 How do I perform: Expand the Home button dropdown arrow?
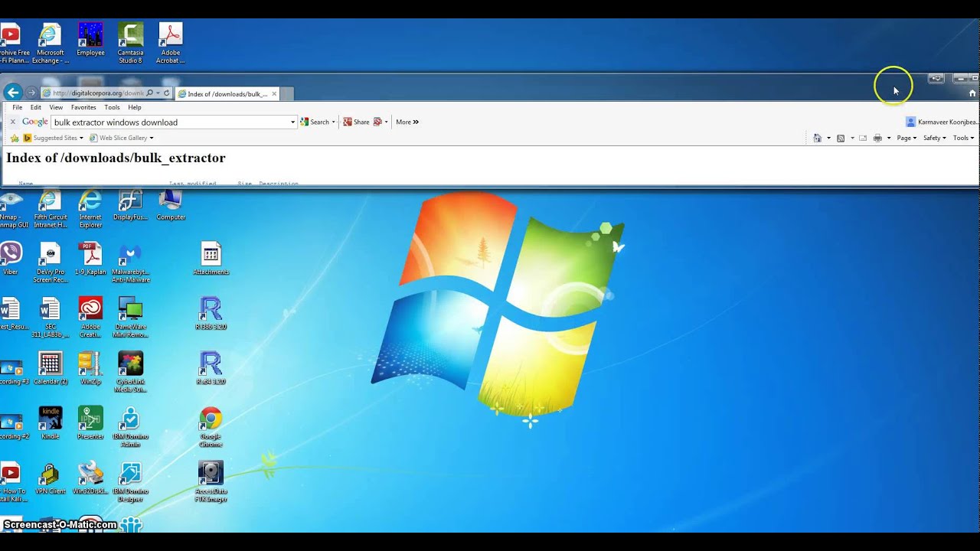(828, 138)
